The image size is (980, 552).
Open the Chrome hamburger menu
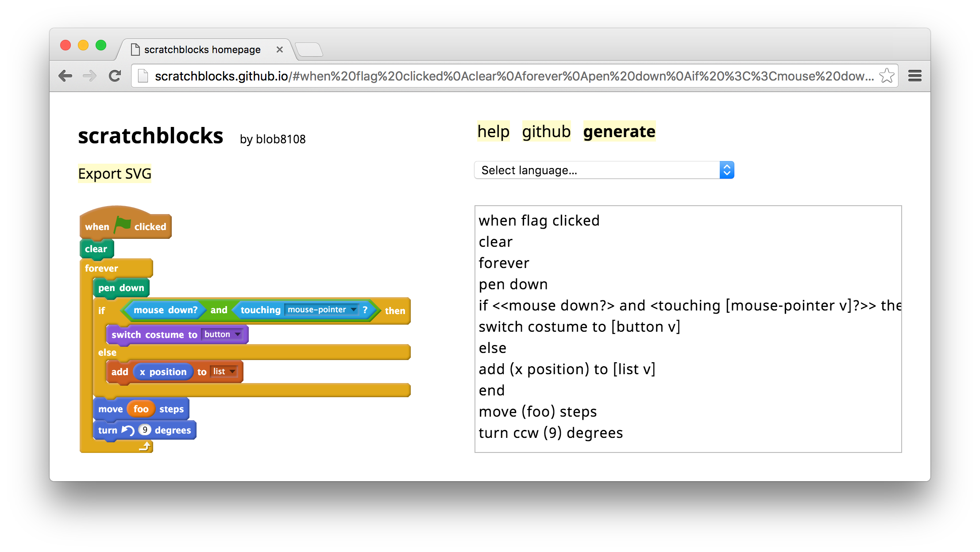[x=914, y=76]
